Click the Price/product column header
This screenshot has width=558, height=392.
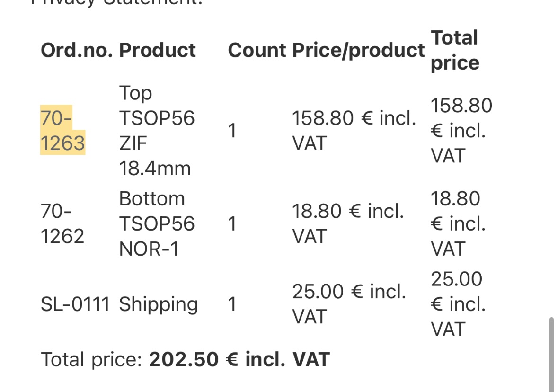[x=358, y=50]
